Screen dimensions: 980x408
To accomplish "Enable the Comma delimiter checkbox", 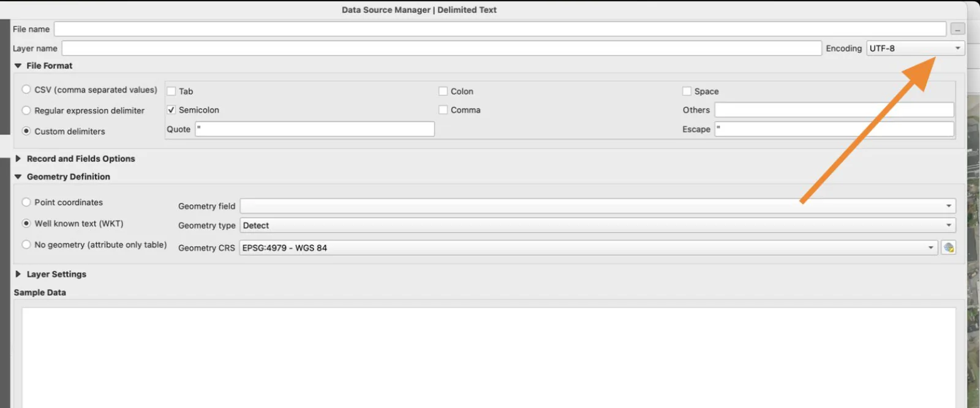I will coord(443,110).
